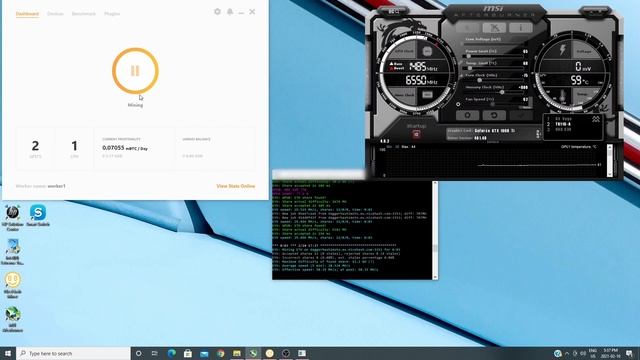640x360 pixels.
Task: Click the Core Clock slider handle
Action: coord(480,80)
